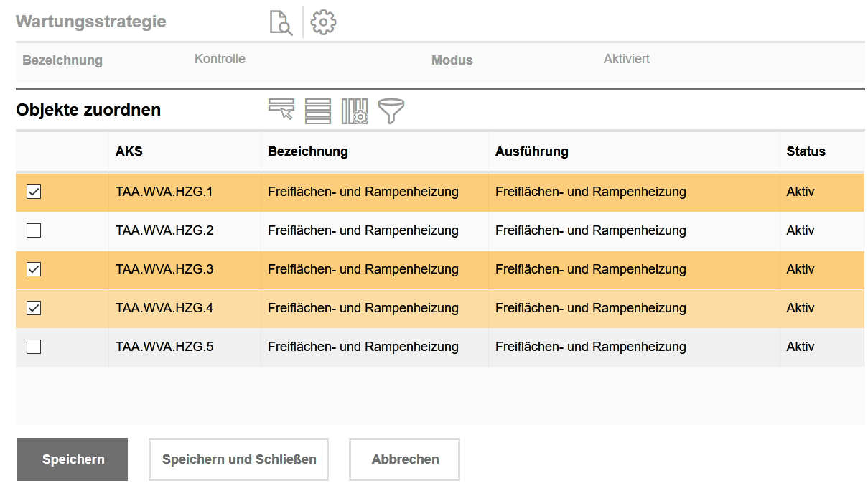This screenshot has width=868, height=486.
Task: Sort by the AKS column header
Action: point(129,151)
